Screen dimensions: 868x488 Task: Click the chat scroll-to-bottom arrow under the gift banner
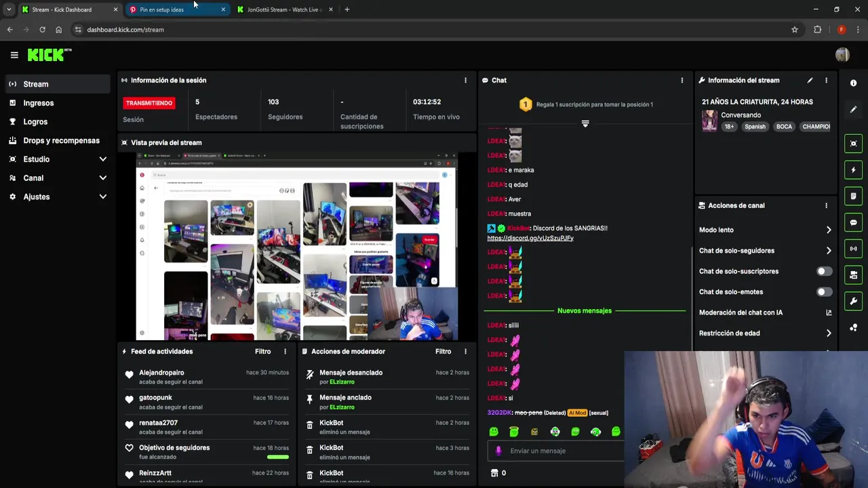(585, 123)
